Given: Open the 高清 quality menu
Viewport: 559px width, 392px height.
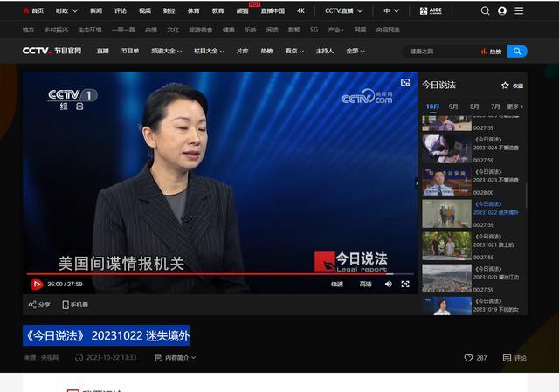Looking at the screenshot, I should click(x=365, y=284).
